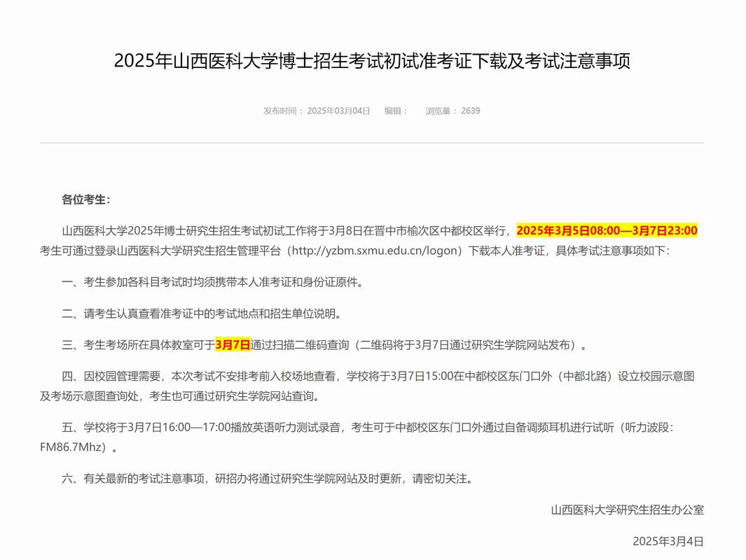Image resolution: width=746 pixels, height=560 pixels.
Task: Click the 浏览量 view count 2639
Action: pyautogui.click(x=453, y=110)
